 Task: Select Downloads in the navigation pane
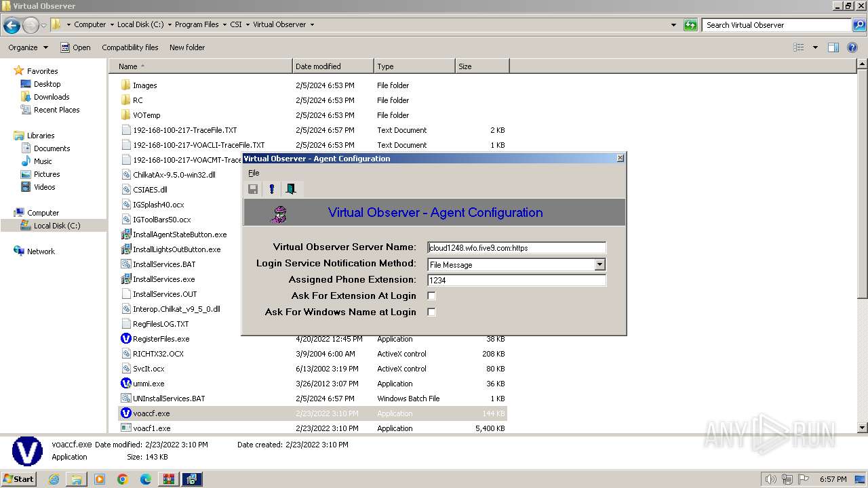tap(52, 97)
